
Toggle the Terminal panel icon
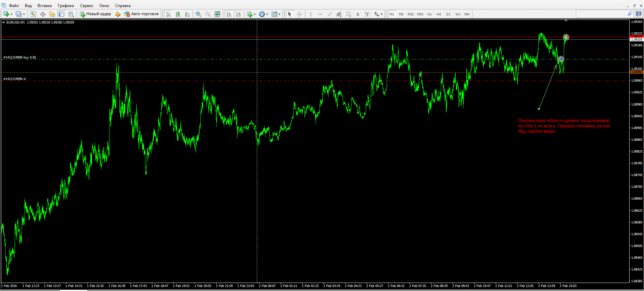[x=61, y=14]
